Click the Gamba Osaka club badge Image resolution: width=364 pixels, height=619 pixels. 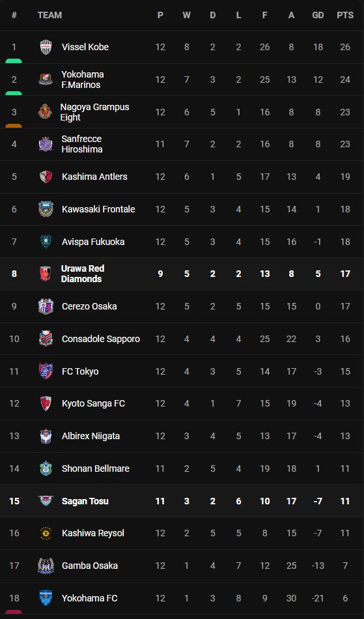46,566
